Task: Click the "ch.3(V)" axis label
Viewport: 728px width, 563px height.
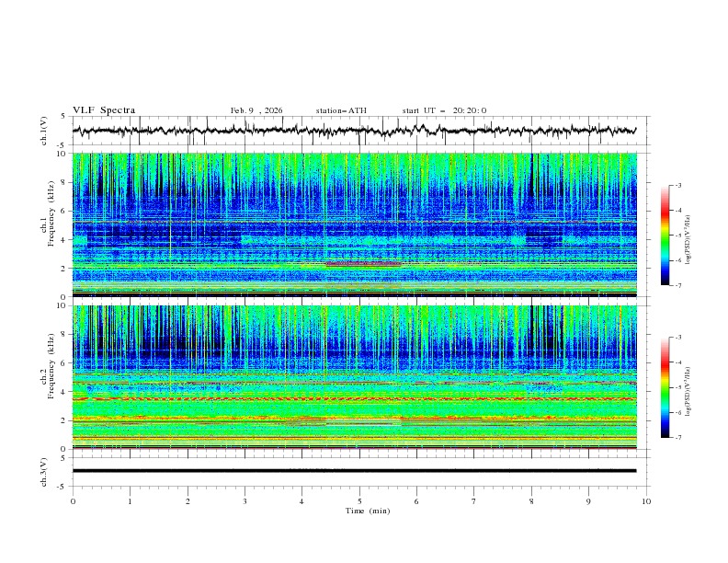Action: (x=44, y=472)
